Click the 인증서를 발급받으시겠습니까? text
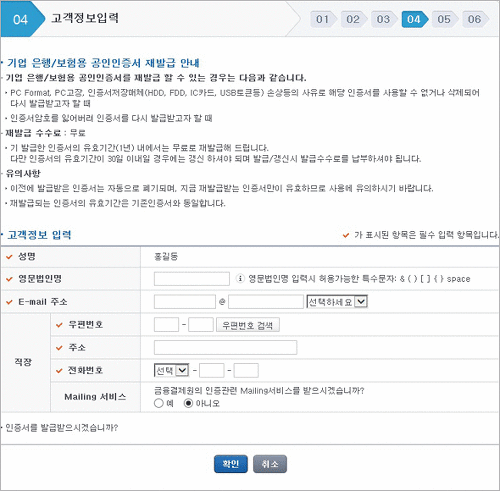This screenshot has height=491, width=500. pos(62,427)
